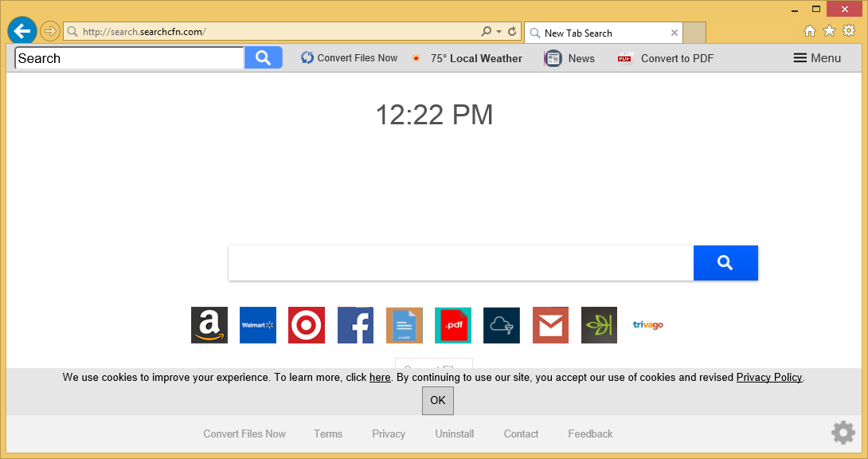The width and height of the screenshot is (868, 459).
Task: Open the cloud filter shortcut tile
Action: coord(502,325)
